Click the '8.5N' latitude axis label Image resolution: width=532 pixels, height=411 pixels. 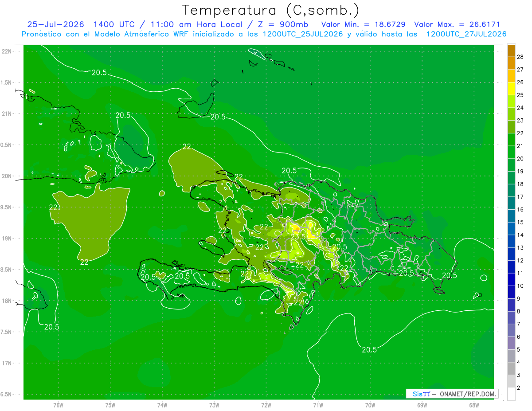click(x=6, y=270)
